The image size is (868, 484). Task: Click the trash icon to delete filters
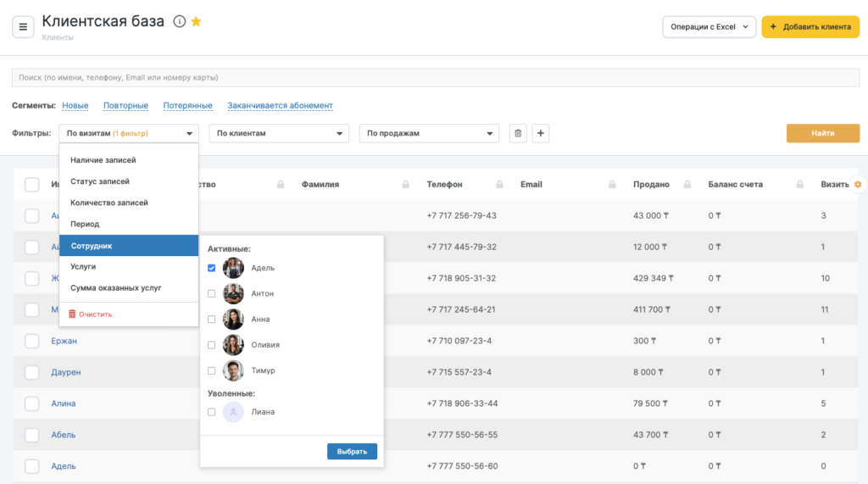[x=519, y=133]
